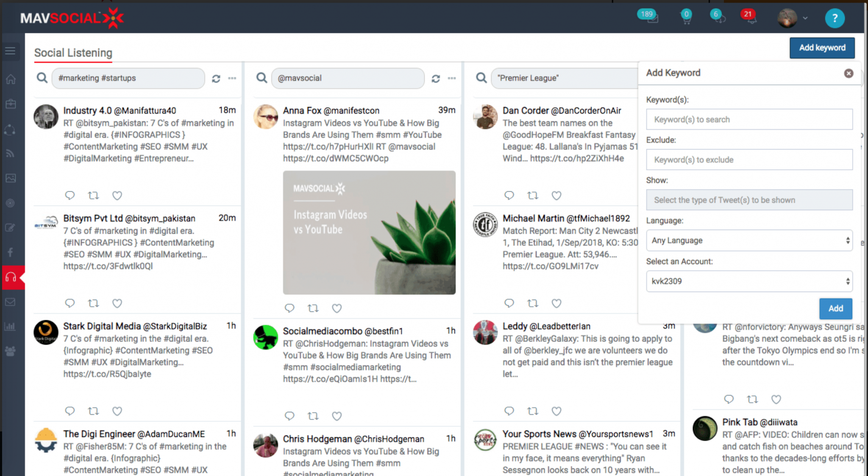
Task: Expand the Select an Account kvk2309 dropdown
Action: [x=749, y=281]
